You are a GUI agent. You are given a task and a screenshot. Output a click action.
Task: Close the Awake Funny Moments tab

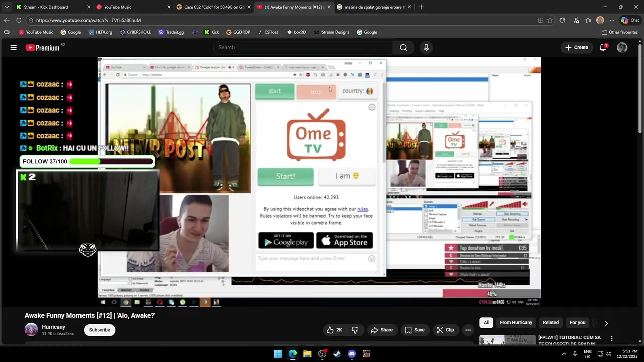[x=329, y=7]
